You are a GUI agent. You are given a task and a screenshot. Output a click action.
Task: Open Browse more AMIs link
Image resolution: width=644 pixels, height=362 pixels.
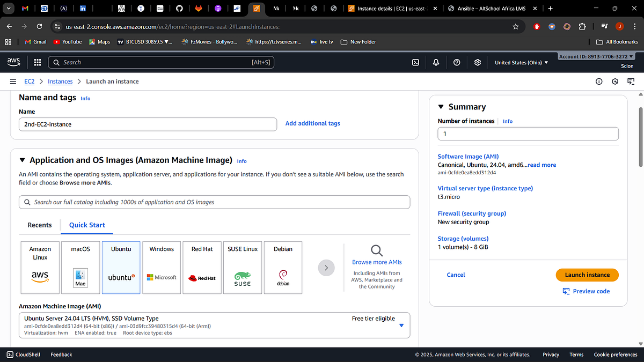coord(376,262)
